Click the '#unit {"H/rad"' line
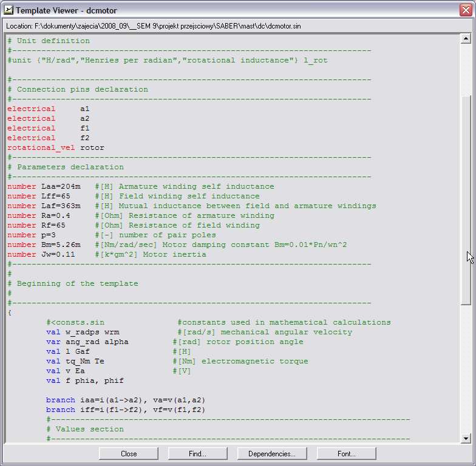This screenshot has height=466, width=476. [168, 60]
